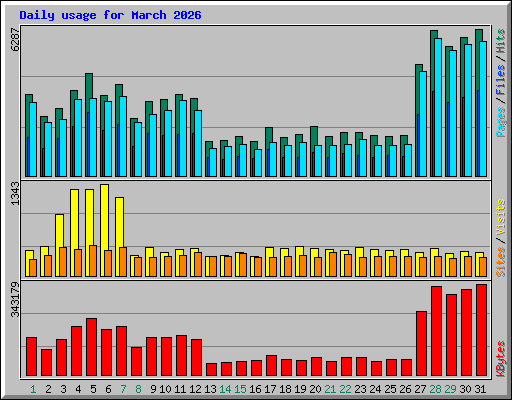The width and height of the screenshot is (512, 400).
Task: Click day label 27 on the x-axis
Action: click(x=420, y=389)
